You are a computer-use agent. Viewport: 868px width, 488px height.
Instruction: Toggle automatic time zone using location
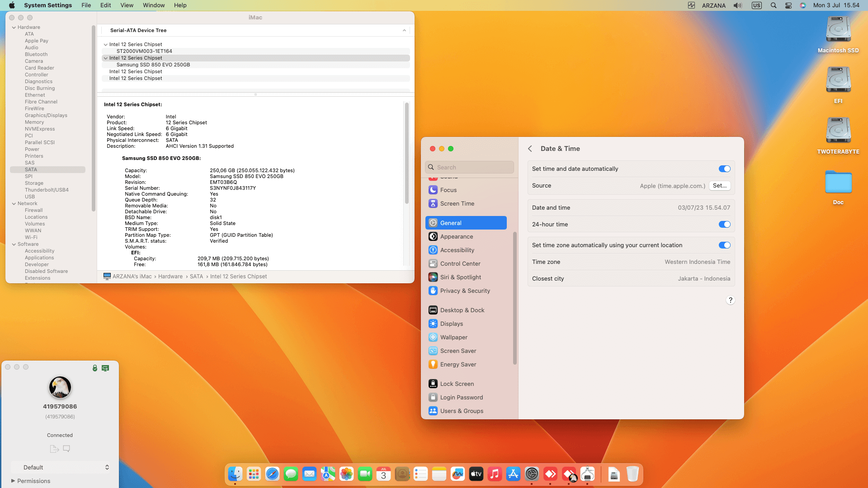click(x=724, y=245)
